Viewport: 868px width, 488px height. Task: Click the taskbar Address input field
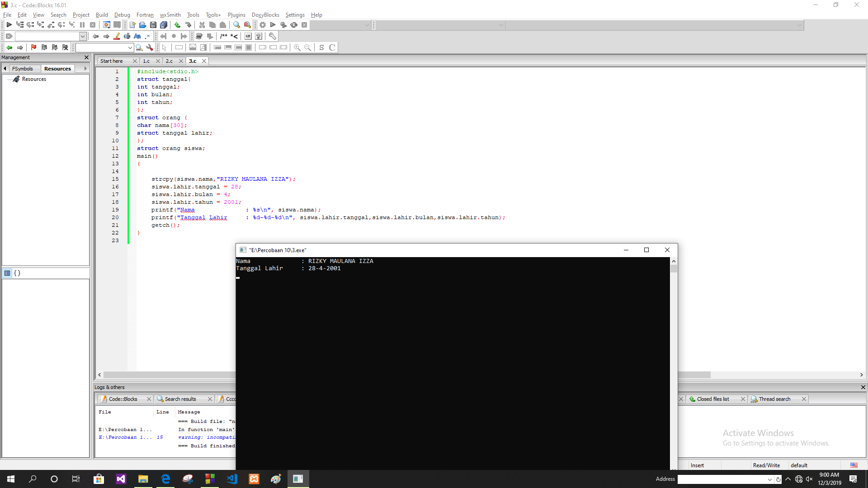(x=722, y=479)
